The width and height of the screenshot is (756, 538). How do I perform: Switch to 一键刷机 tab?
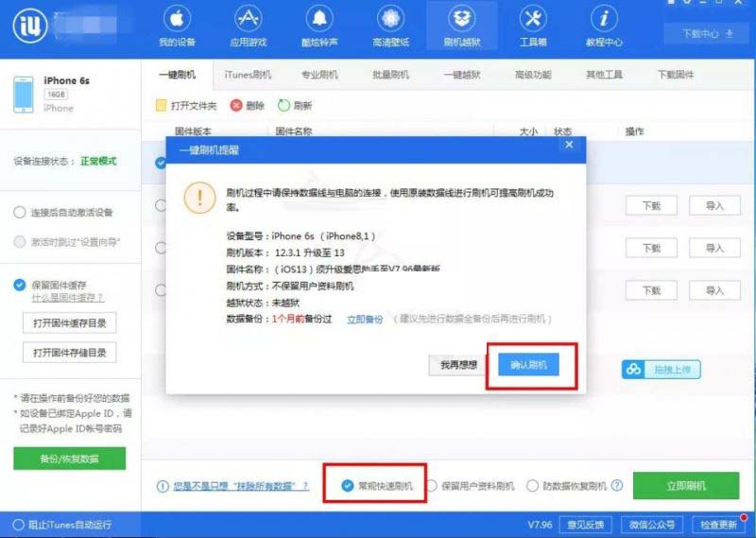(177, 75)
